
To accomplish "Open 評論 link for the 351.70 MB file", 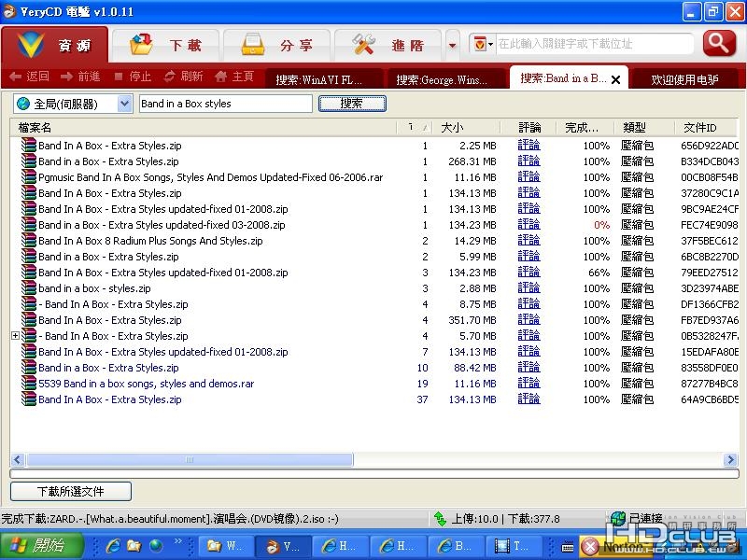I will (x=529, y=320).
